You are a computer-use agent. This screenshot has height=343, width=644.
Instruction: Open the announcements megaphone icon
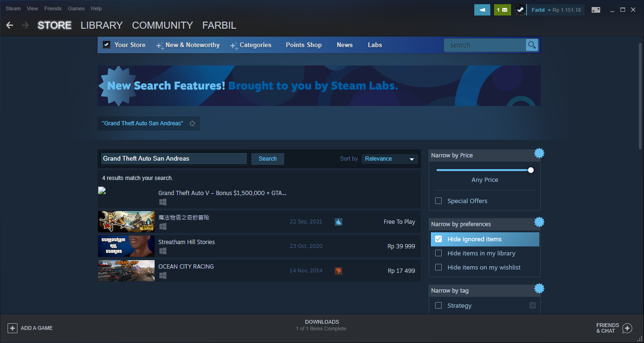(482, 10)
